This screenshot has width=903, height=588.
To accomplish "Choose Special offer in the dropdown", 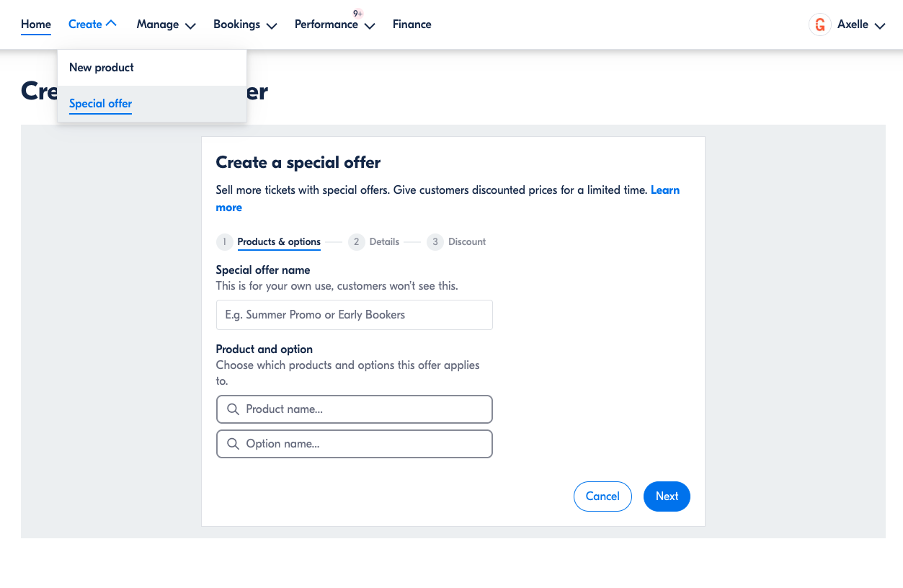I will point(101,104).
